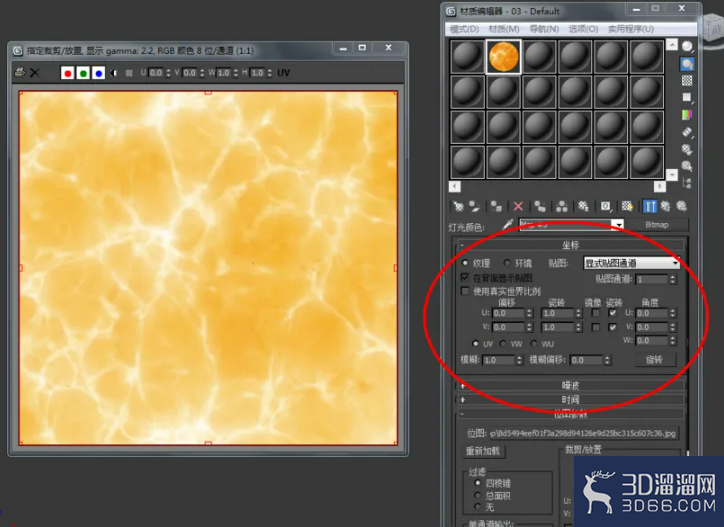Click Put Material to Scene icon
This screenshot has width=724, height=527.
[474, 206]
